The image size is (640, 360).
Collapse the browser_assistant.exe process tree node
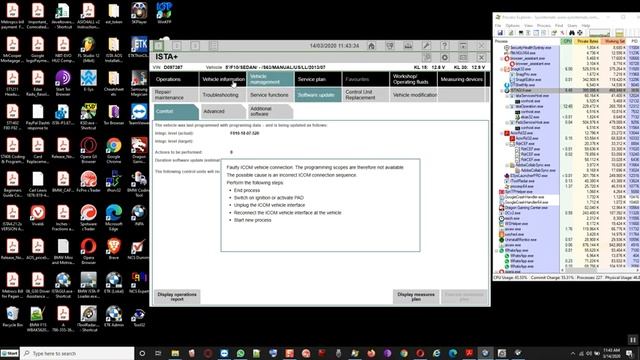pos(502,58)
